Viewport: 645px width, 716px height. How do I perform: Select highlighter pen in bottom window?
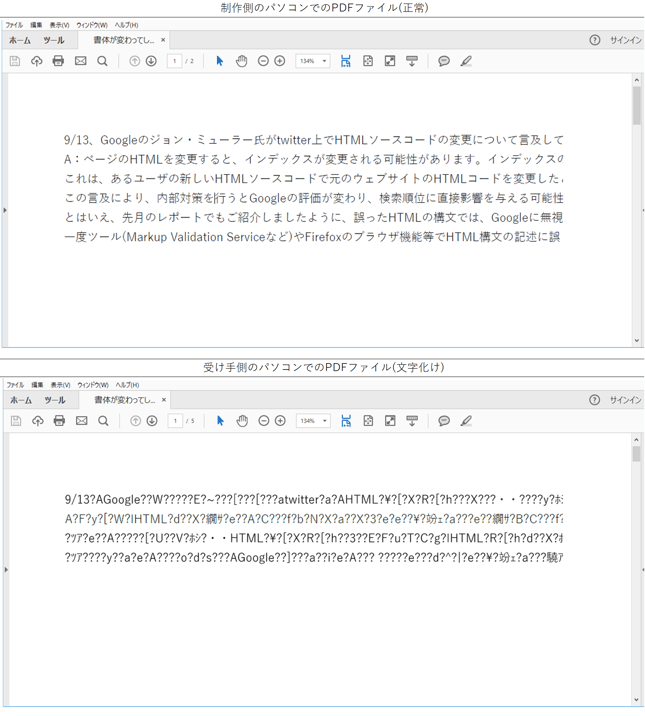[466, 421]
